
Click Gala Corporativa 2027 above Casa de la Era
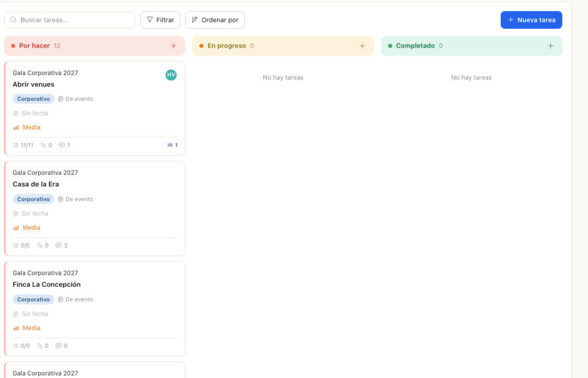pos(45,173)
